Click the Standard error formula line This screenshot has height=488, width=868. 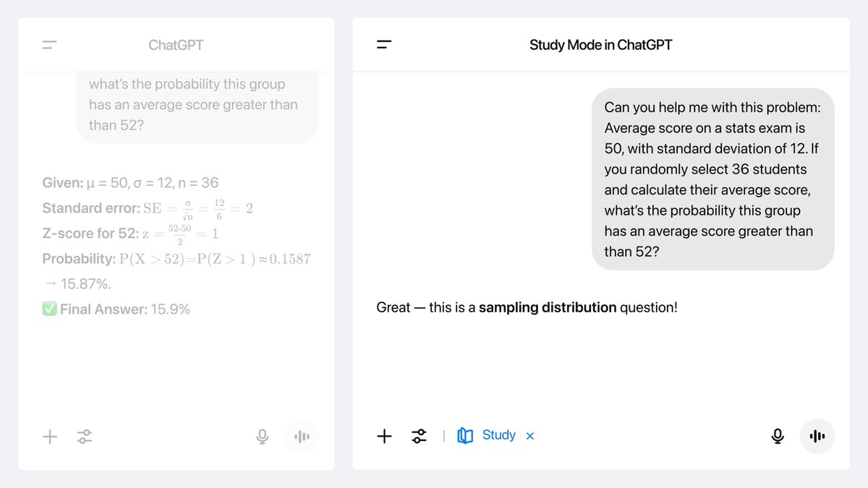(x=148, y=209)
